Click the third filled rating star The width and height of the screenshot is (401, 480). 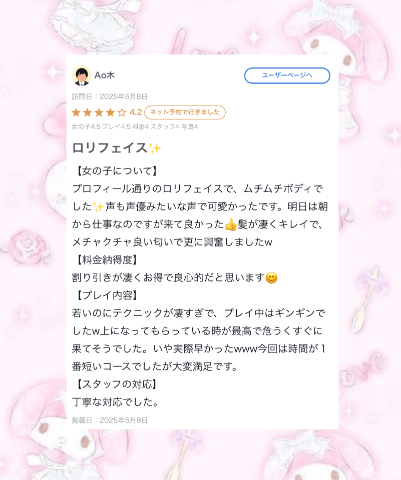pyautogui.click(x=99, y=112)
